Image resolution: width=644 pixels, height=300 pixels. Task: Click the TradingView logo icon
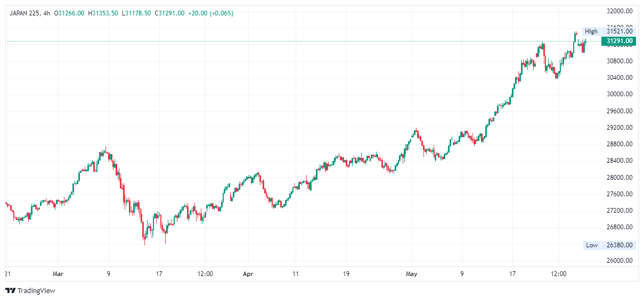coord(10,290)
